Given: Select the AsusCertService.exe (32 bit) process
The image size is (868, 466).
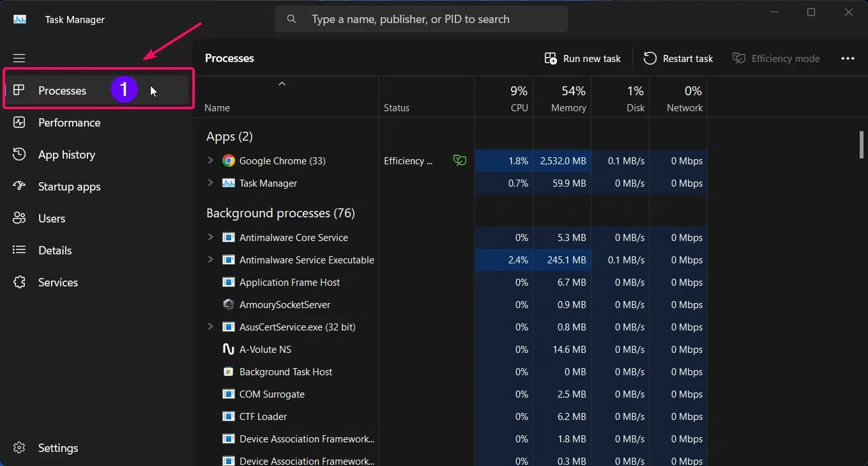Looking at the screenshot, I should [x=456, y=327].
